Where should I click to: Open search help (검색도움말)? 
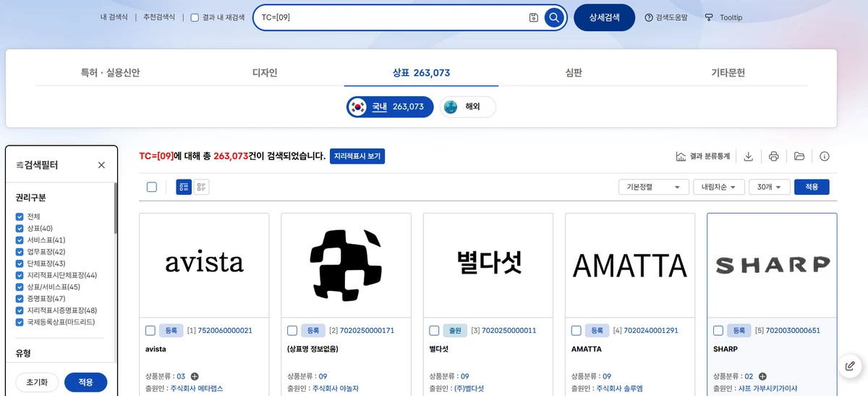coord(666,17)
